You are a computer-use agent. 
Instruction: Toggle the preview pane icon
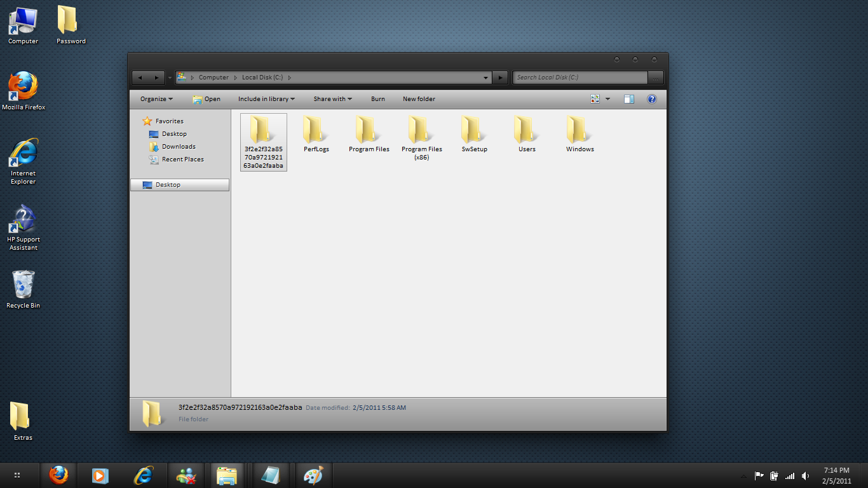(x=629, y=99)
